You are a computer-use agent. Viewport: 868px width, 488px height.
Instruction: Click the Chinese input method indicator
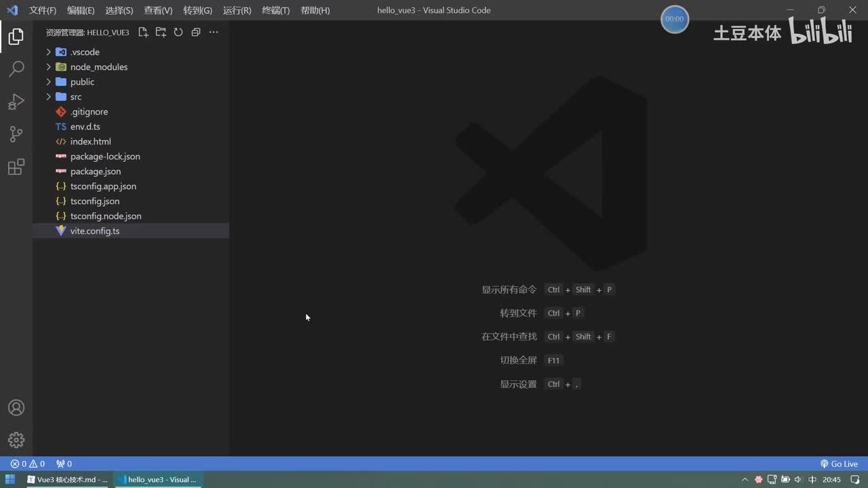click(812, 480)
